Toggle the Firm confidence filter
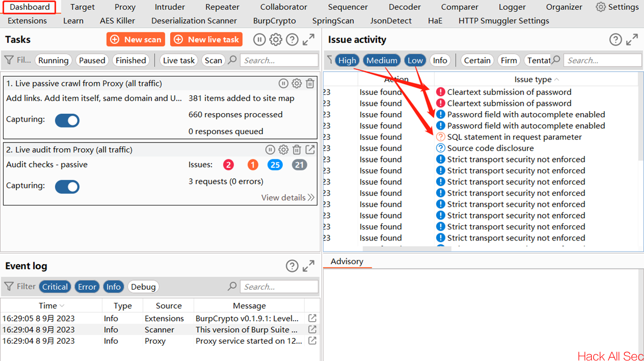This screenshot has height=361, width=644. 508,60
